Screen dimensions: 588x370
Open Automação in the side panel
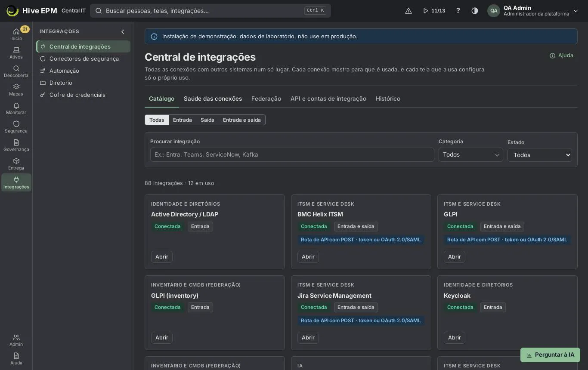[x=84, y=71]
